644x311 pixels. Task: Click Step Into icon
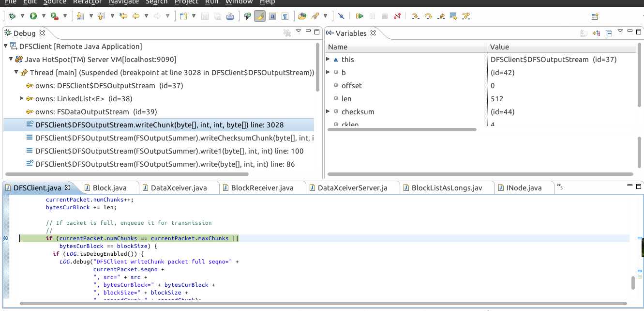coord(415,16)
